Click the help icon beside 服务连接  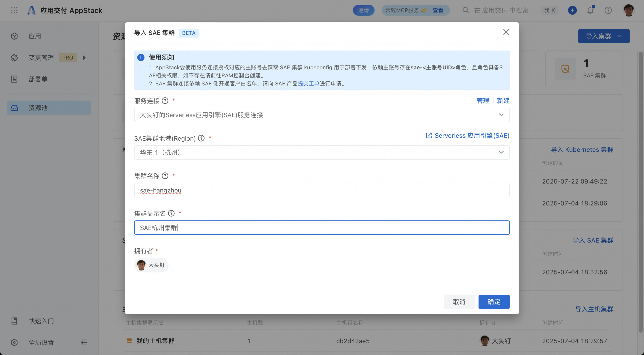(165, 101)
